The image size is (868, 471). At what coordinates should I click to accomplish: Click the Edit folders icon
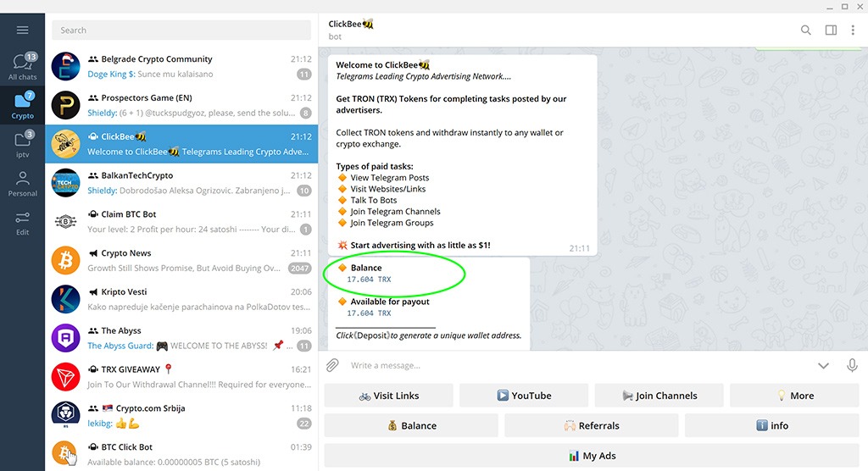coord(22,223)
